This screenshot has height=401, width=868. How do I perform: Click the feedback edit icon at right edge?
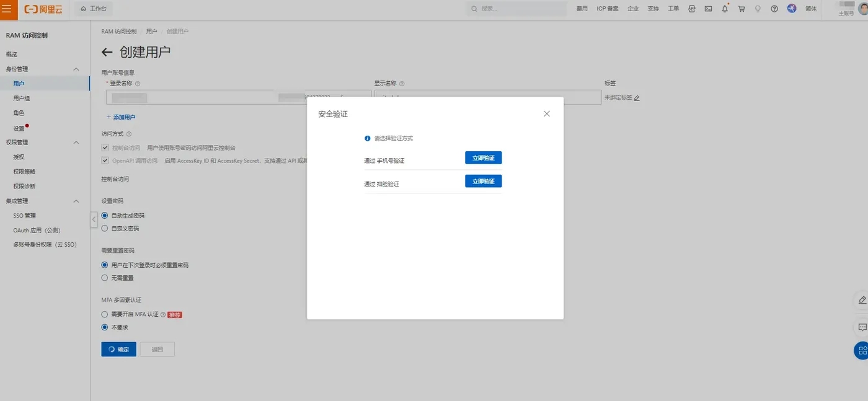862,300
